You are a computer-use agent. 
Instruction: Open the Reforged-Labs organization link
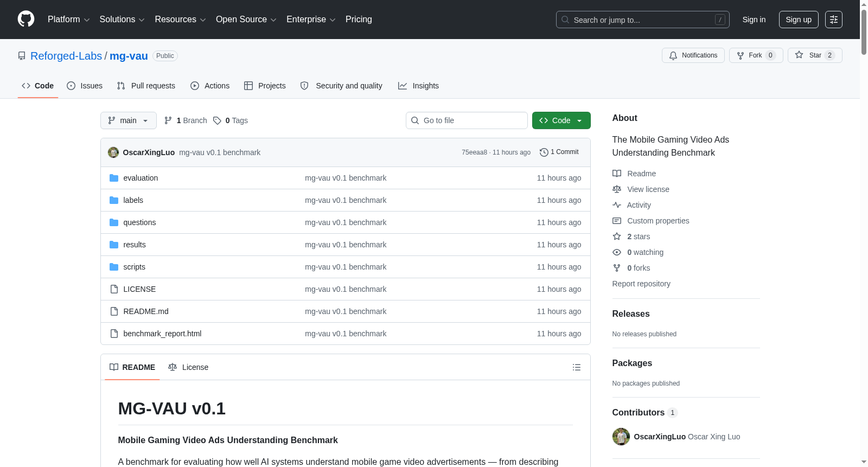click(x=66, y=56)
